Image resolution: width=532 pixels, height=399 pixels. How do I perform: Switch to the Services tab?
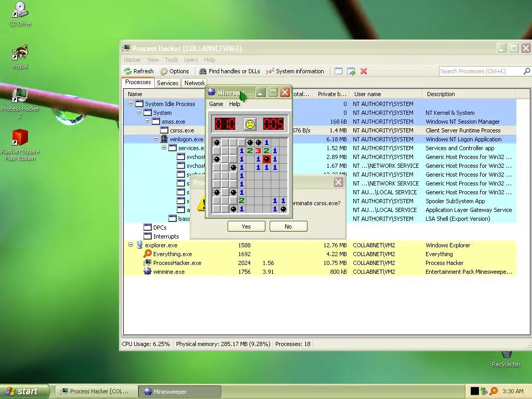(x=168, y=83)
